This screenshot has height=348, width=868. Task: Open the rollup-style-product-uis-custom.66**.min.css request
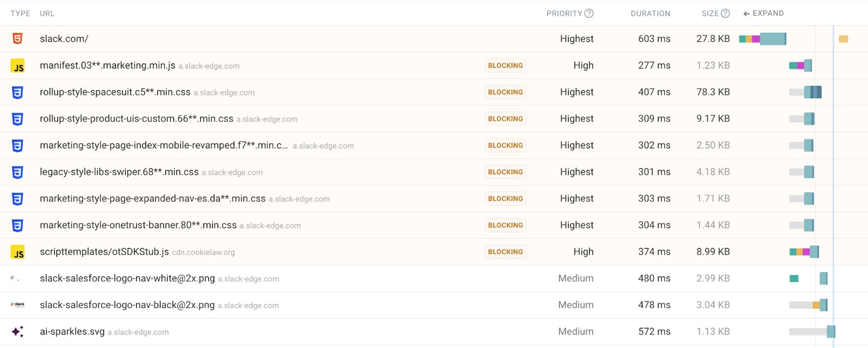pos(137,118)
